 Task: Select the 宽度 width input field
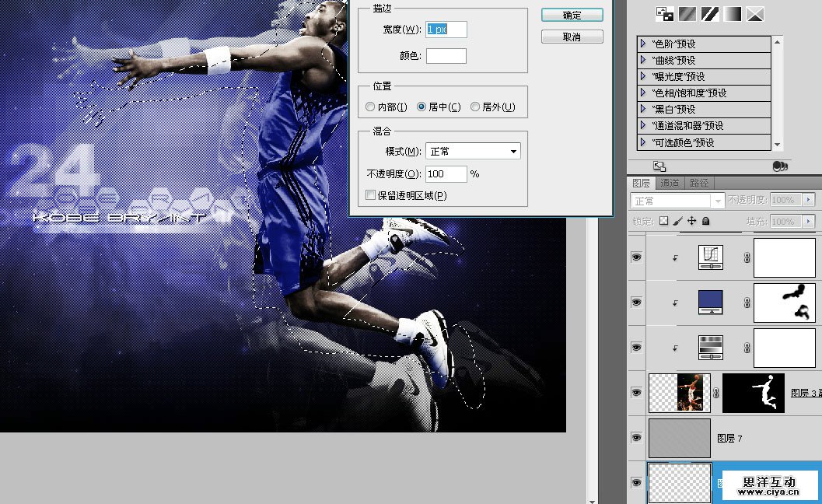point(446,28)
